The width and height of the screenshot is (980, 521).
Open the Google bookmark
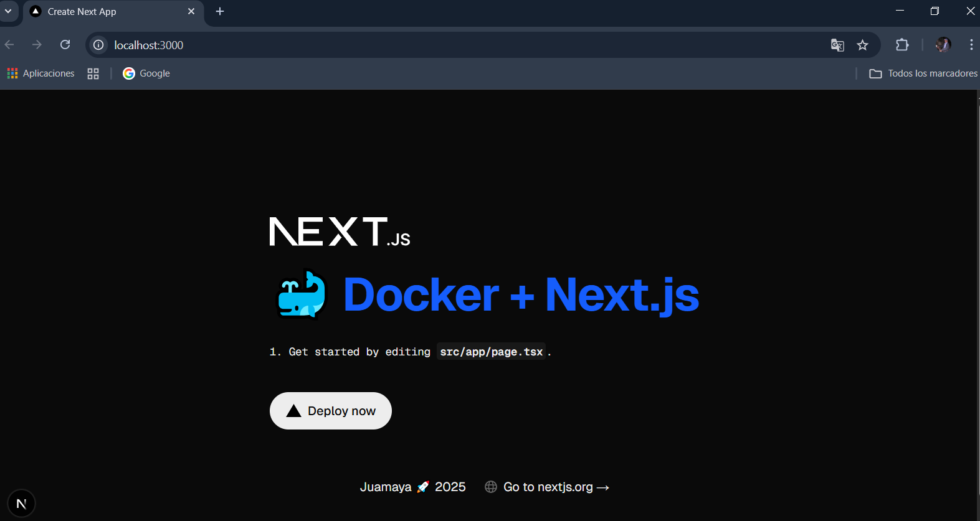click(x=146, y=73)
